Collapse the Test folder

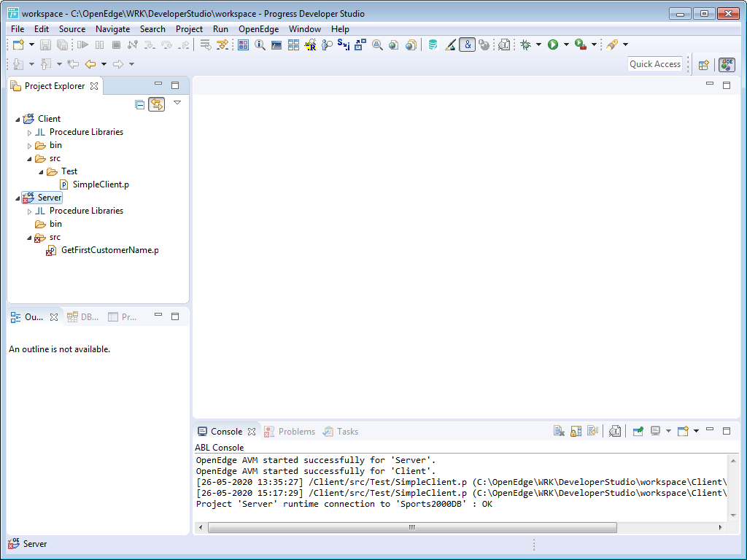pyautogui.click(x=41, y=172)
